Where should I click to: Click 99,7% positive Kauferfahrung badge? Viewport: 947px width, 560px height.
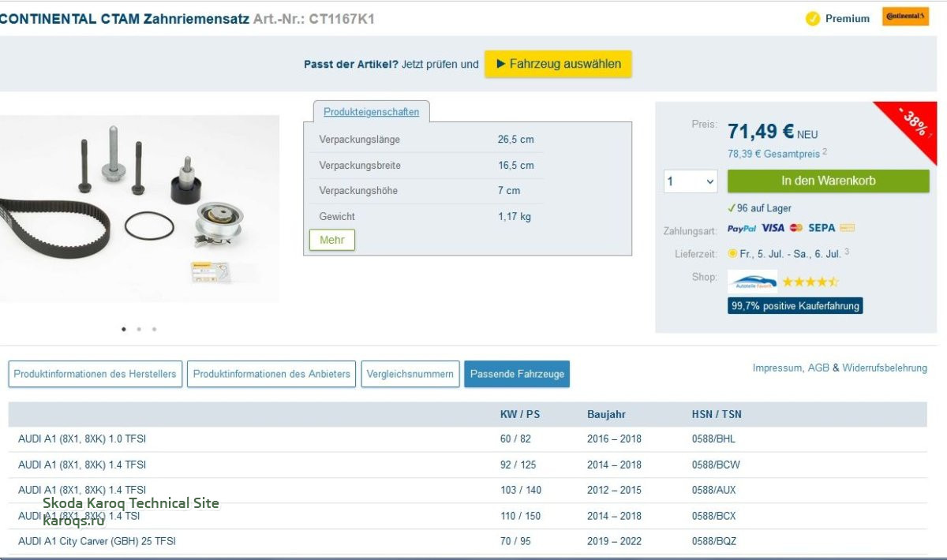[x=795, y=306]
